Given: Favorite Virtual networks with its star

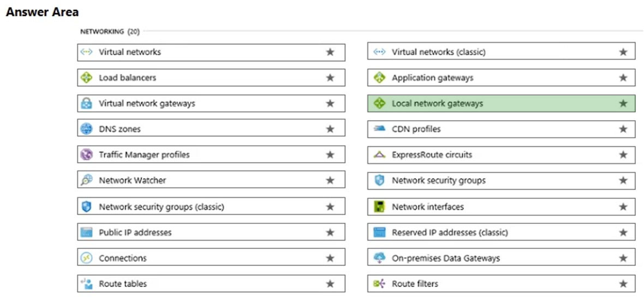Looking at the screenshot, I should [330, 52].
